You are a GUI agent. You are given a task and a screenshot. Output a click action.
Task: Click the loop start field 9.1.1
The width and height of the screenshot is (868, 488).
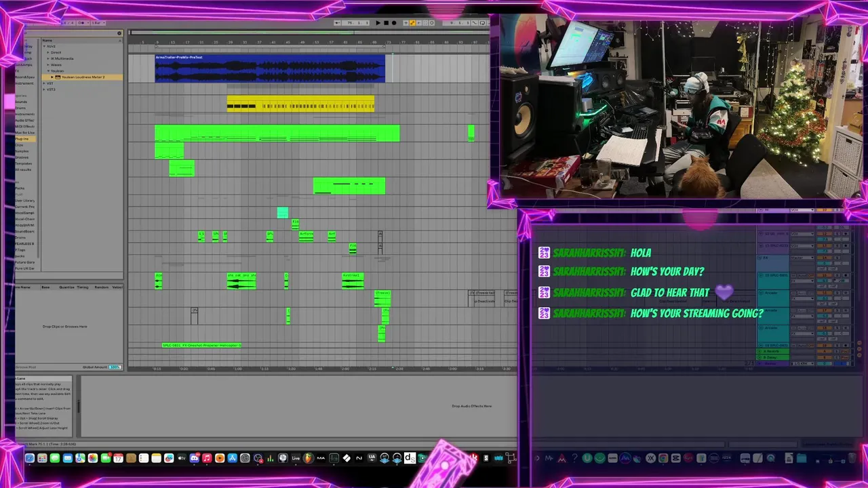coord(456,23)
